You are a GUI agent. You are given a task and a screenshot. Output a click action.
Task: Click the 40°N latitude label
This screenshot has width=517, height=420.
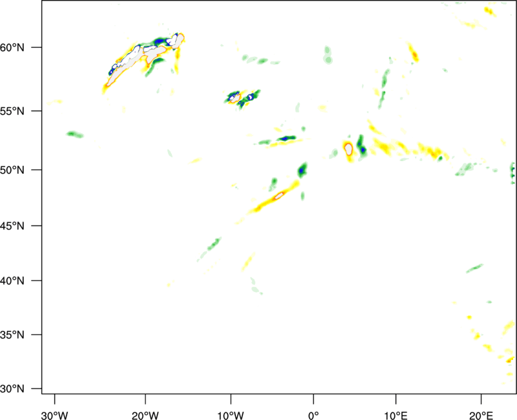click(x=12, y=281)
